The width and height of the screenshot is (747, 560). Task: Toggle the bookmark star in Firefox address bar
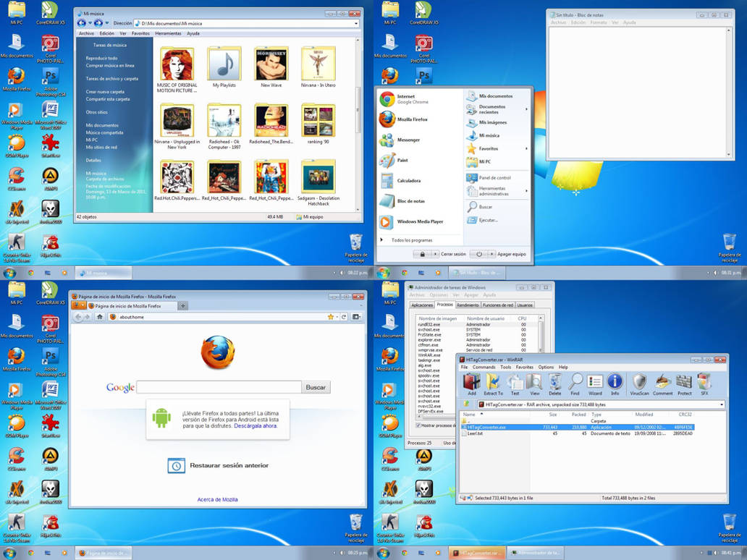[329, 316]
